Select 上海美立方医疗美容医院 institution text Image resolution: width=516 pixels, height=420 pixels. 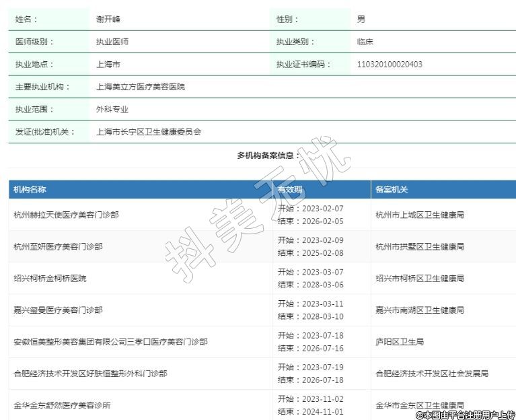pyautogui.click(x=141, y=87)
